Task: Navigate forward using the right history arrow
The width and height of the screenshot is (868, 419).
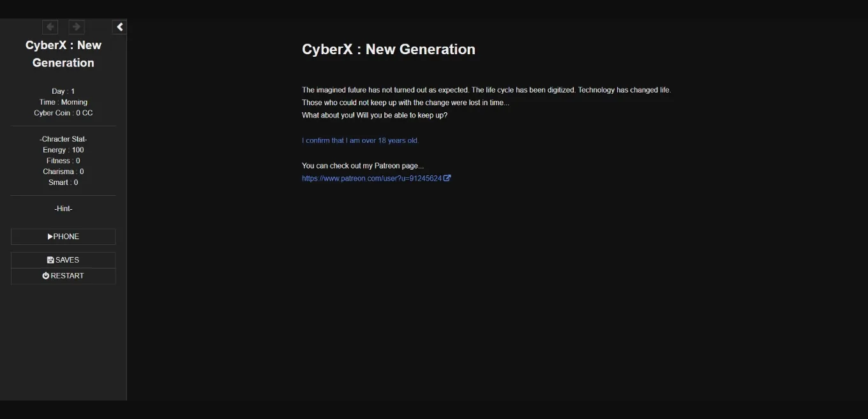Action: pyautogui.click(x=76, y=27)
